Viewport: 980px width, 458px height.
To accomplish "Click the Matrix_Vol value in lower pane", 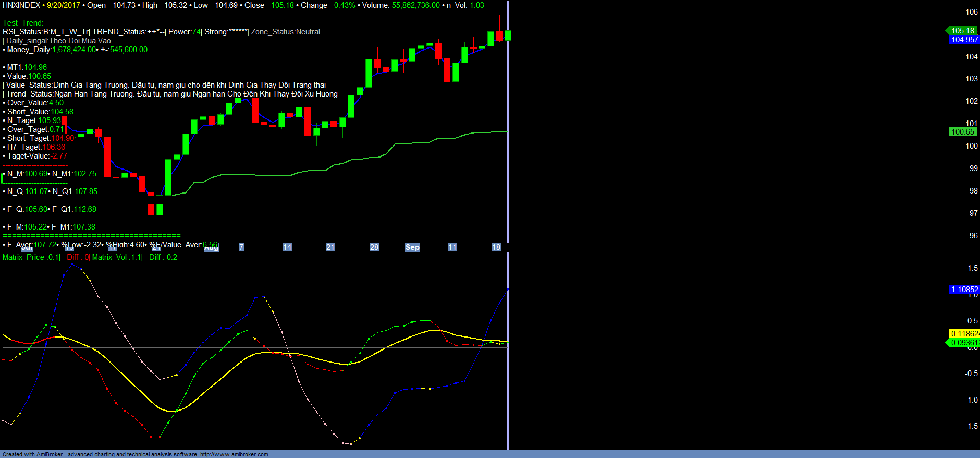I will (x=117, y=257).
